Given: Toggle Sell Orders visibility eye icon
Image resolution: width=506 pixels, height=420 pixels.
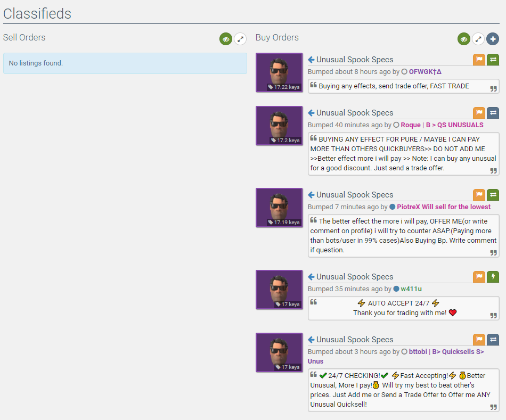Looking at the screenshot, I should point(226,39).
